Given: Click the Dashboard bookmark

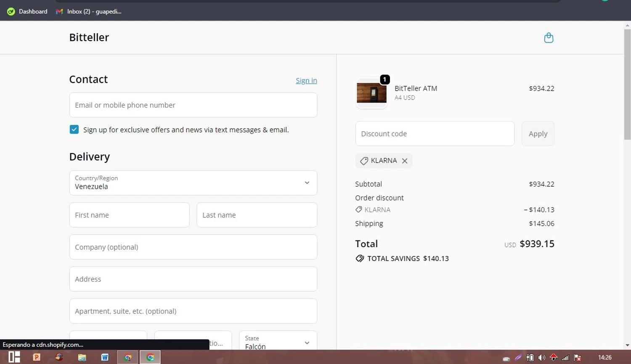Looking at the screenshot, I should pyautogui.click(x=27, y=11).
